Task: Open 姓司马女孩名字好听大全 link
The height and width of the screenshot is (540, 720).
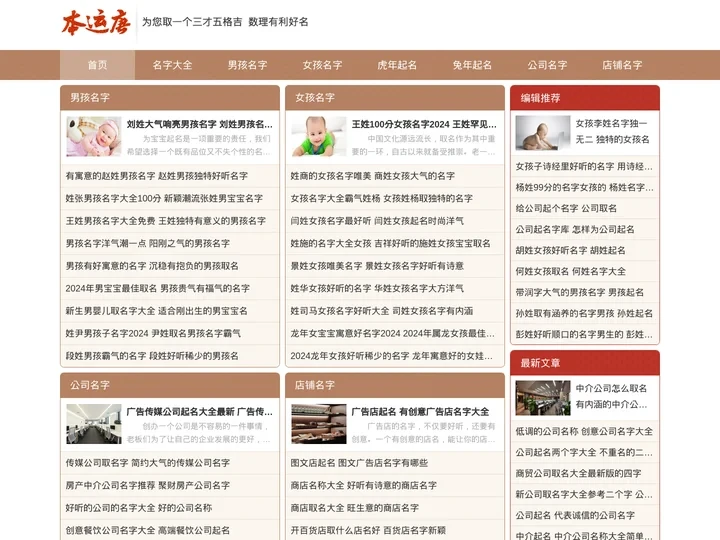Action: coord(382,311)
